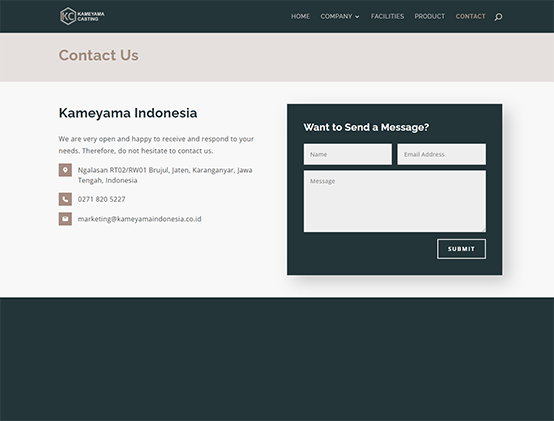
Task: Submit the contact message form
Action: tap(461, 249)
